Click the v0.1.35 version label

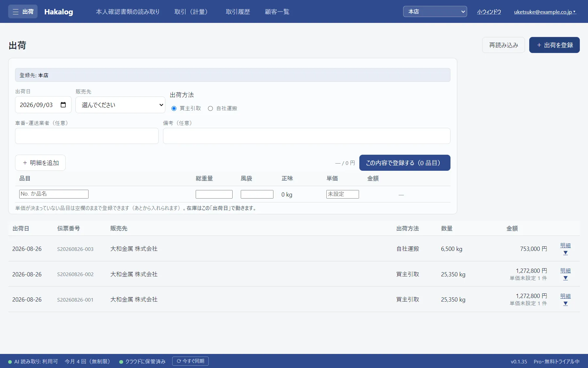coord(519,361)
